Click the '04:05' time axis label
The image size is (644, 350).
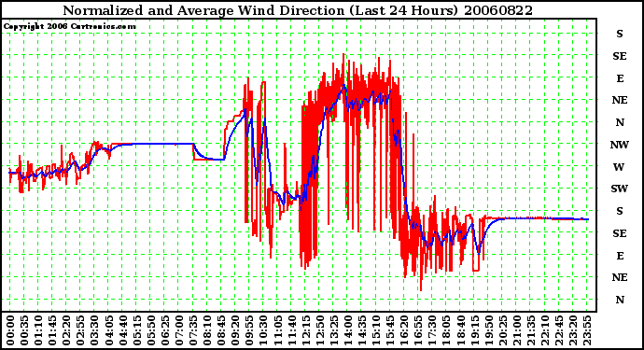(108, 330)
